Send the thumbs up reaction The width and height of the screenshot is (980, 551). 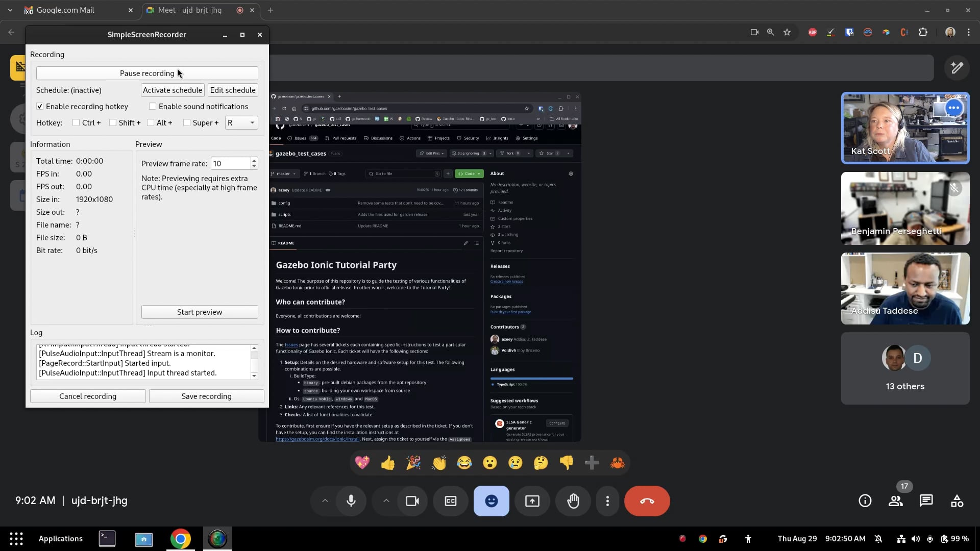tap(388, 463)
